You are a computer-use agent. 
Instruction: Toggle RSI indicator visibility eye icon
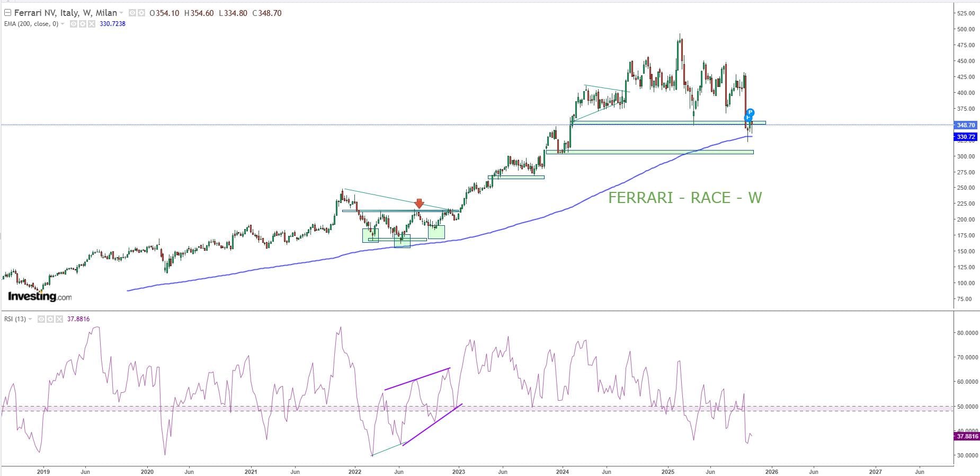(41, 319)
